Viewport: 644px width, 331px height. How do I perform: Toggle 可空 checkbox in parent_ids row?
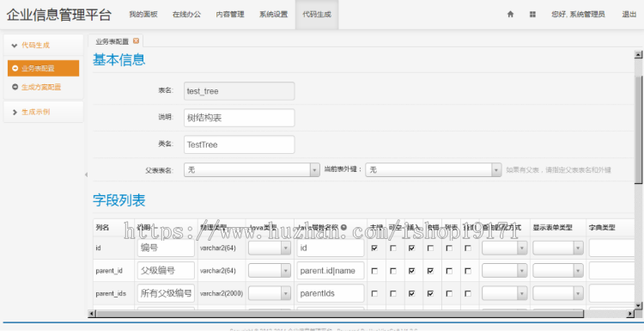tap(393, 293)
